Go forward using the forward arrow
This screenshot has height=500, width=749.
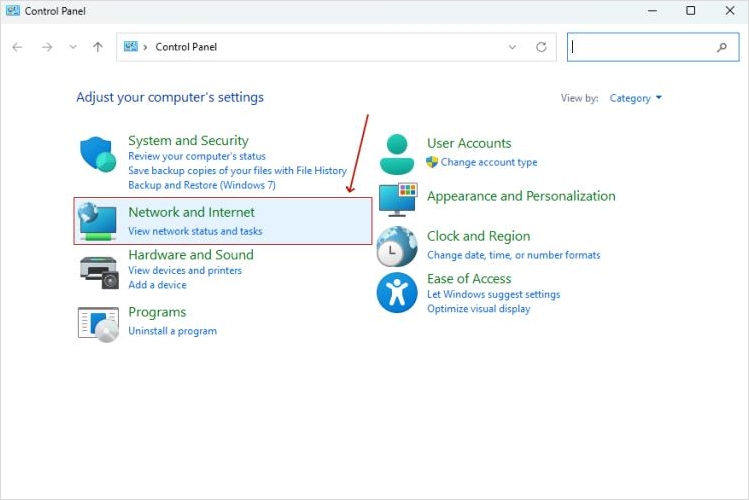click(x=47, y=47)
